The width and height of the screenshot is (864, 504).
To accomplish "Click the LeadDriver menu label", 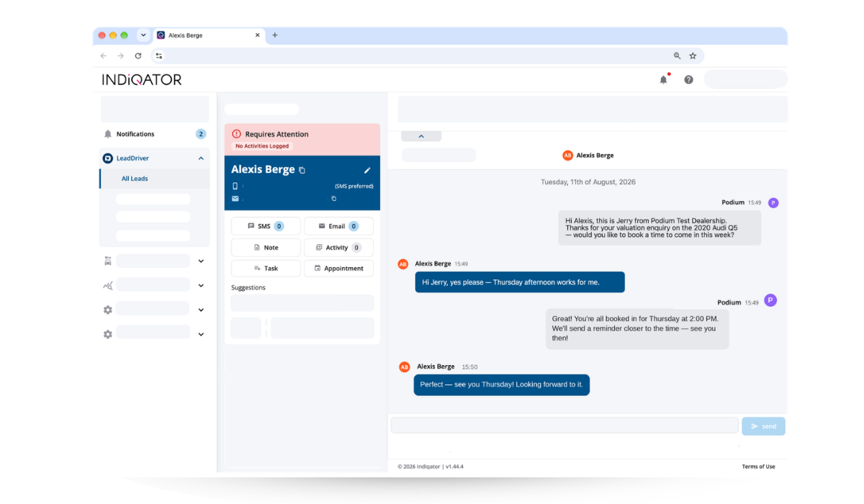I will (x=132, y=158).
